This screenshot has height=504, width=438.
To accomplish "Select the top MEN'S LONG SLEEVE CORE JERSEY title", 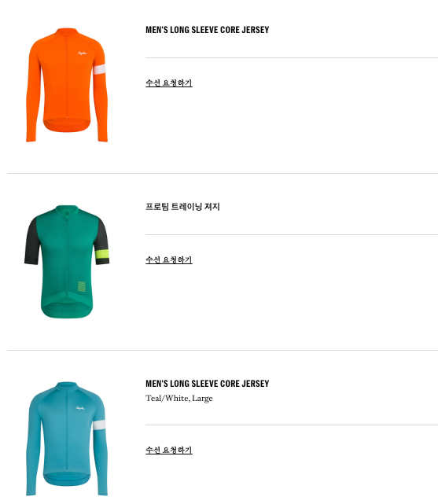I will (208, 30).
